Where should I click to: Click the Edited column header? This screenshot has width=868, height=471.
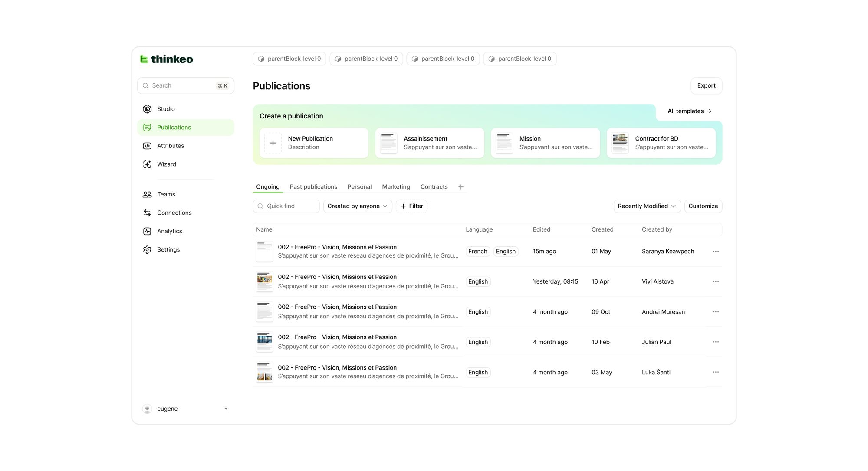541,229
